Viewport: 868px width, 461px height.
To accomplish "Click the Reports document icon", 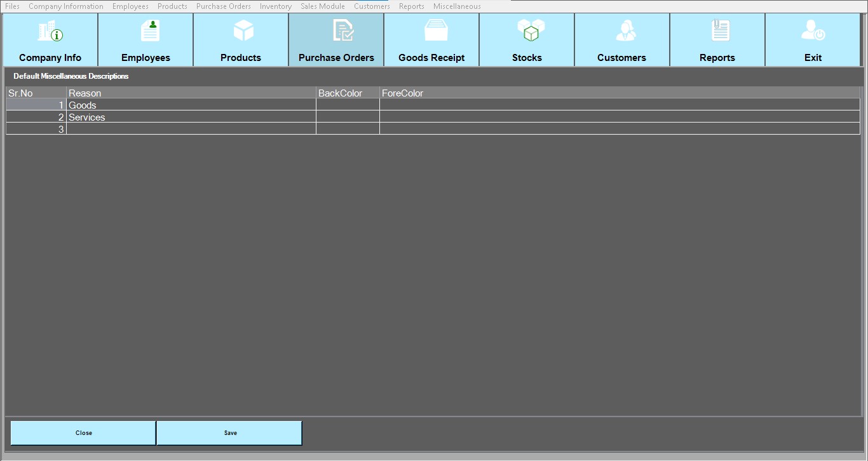I will tap(721, 30).
